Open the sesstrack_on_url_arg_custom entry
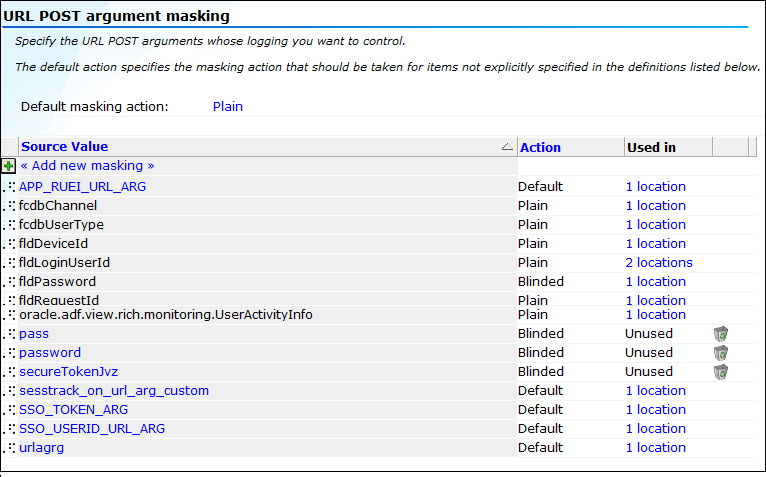This screenshot has width=766, height=477. (x=114, y=390)
